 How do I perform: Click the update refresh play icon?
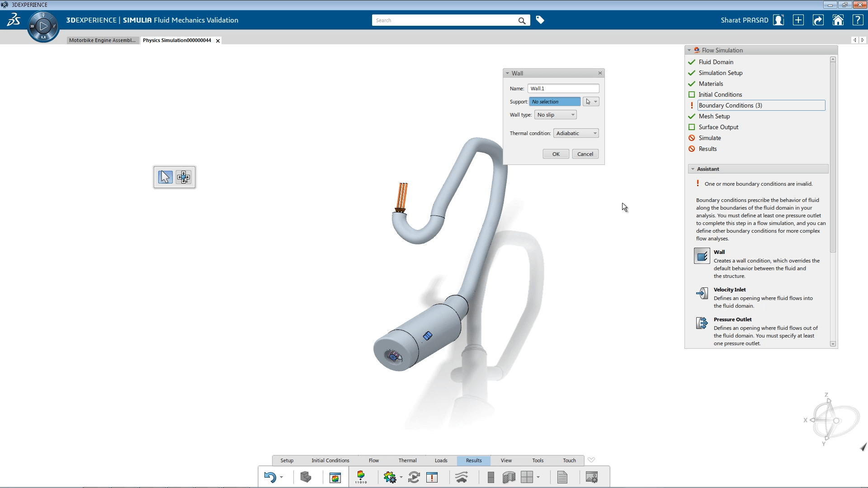[x=414, y=477]
